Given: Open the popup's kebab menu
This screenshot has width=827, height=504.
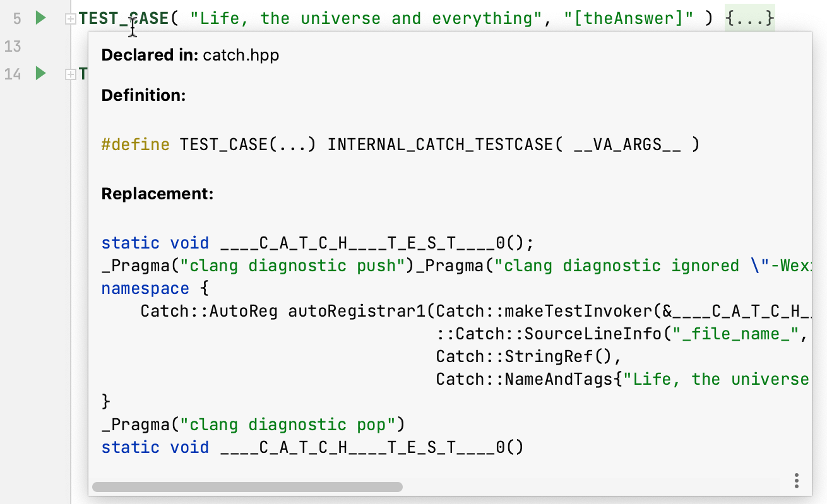Looking at the screenshot, I should tap(796, 479).
